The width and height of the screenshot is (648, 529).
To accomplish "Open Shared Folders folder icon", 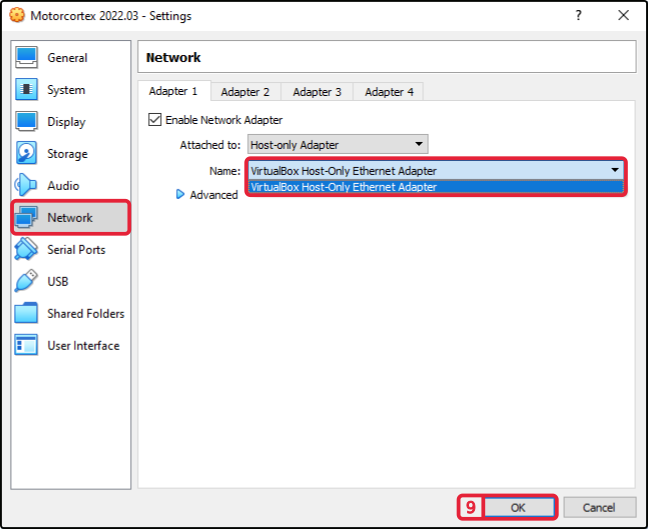I will coord(26,313).
